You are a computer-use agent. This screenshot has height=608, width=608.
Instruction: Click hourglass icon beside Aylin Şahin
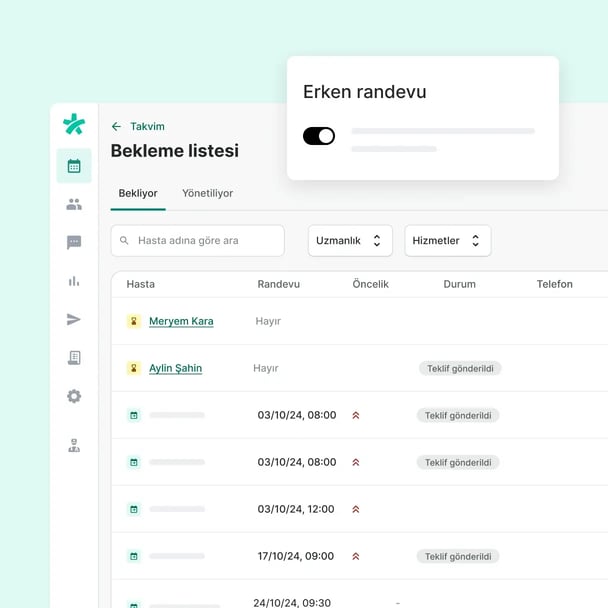click(x=134, y=368)
